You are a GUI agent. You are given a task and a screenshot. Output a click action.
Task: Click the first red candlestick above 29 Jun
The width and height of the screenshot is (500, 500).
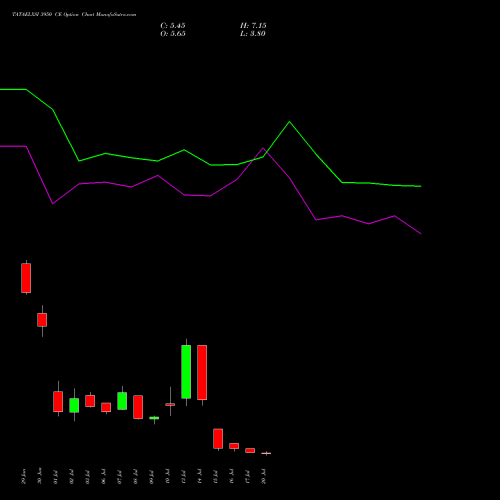[26, 278]
